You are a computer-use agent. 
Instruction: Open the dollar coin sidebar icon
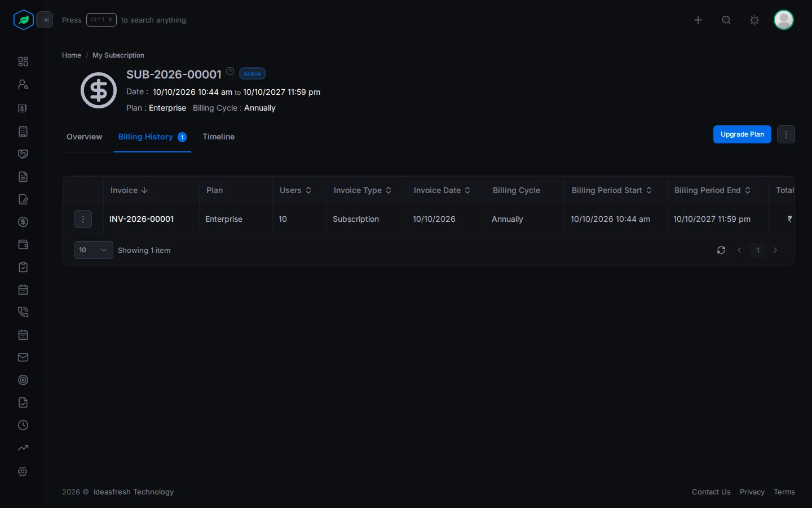pyautogui.click(x=23, y=222)
